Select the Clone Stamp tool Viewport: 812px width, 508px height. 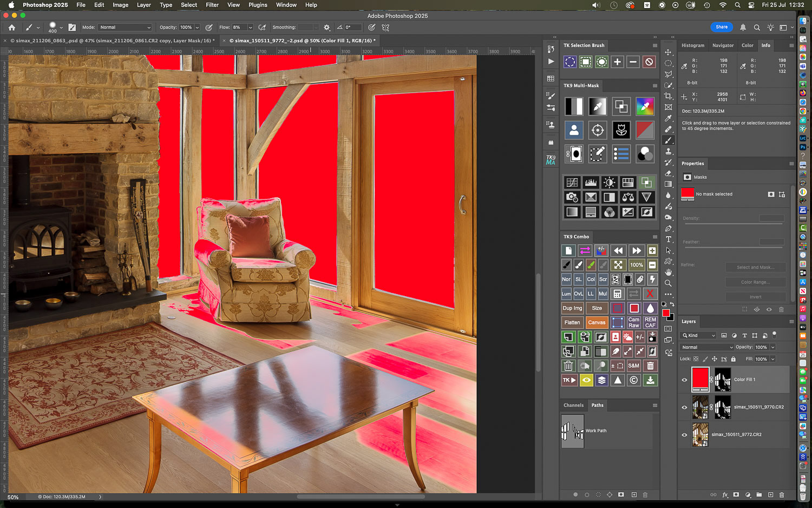[x=669, y=152]
